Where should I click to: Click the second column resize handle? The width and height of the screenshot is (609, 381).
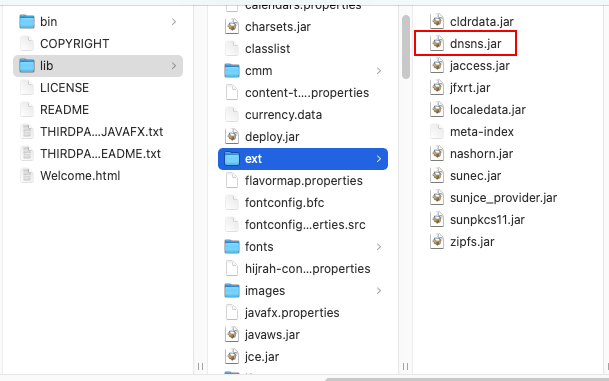405,366
